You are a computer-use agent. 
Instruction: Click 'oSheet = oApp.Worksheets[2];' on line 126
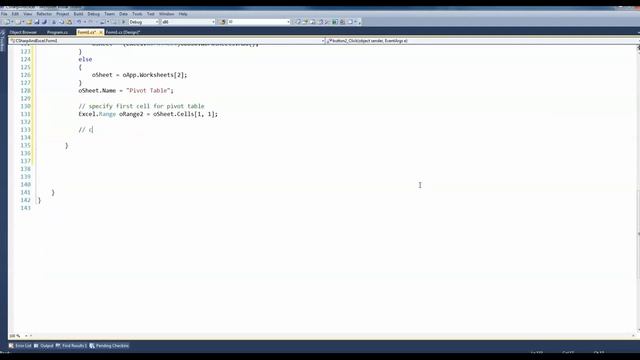(x=139, y=75)
